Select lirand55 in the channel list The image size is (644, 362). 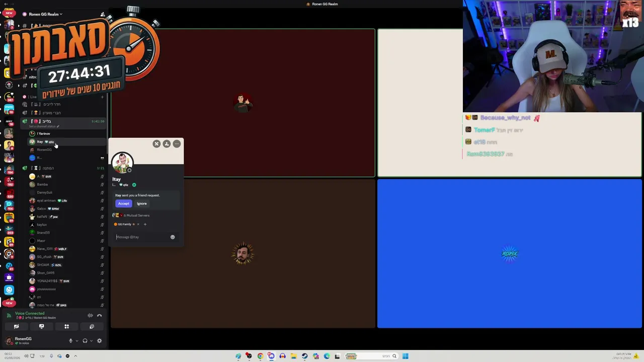pos(65,233)
